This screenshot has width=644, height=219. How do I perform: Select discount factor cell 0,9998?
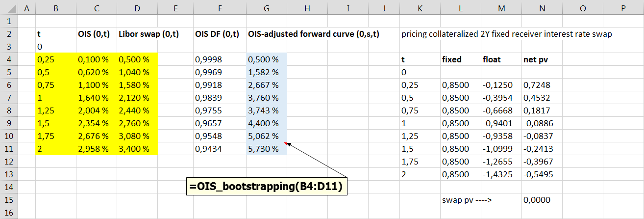click(219, 59)
